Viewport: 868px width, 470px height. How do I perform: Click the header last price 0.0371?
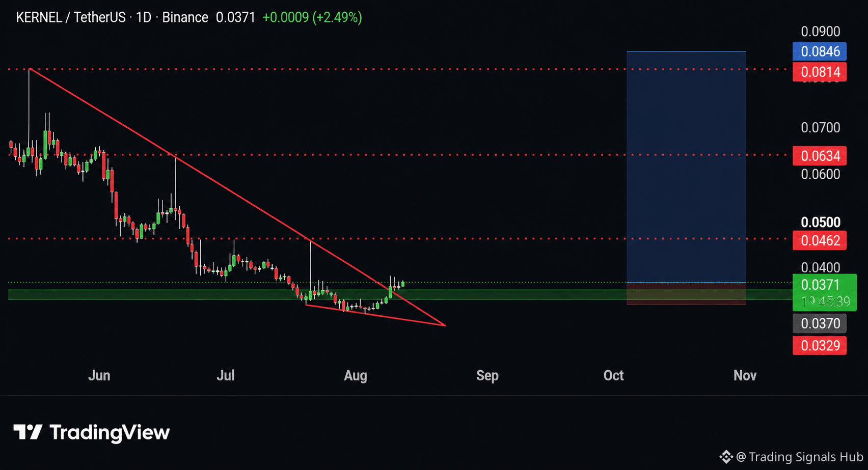tap(235, 17)
